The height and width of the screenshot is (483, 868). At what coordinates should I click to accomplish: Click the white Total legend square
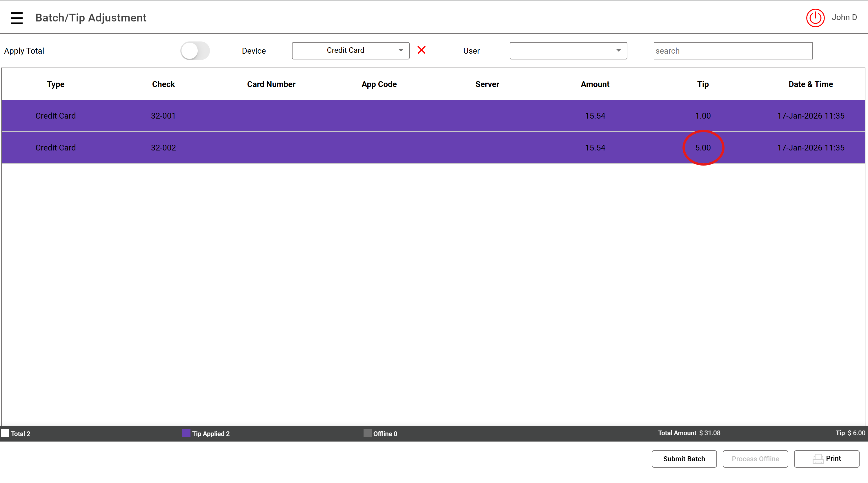pyautogui.click(x=6, y=433)
